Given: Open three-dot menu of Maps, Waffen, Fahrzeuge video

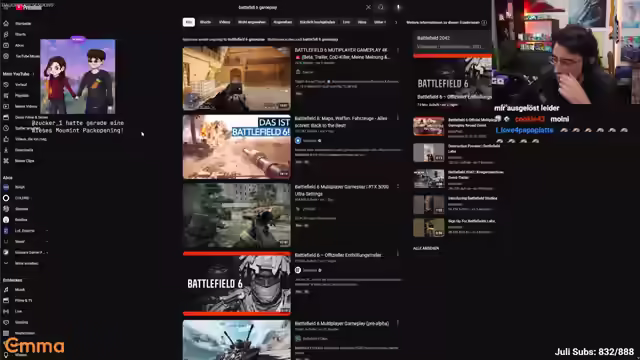Looking at the screenshot, I should click(398, 118).
